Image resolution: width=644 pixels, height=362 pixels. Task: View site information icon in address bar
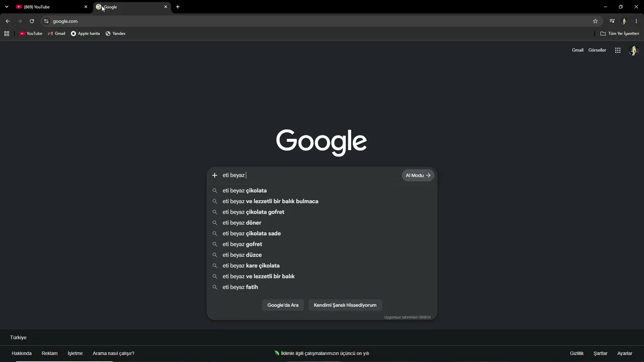point(46,21)
